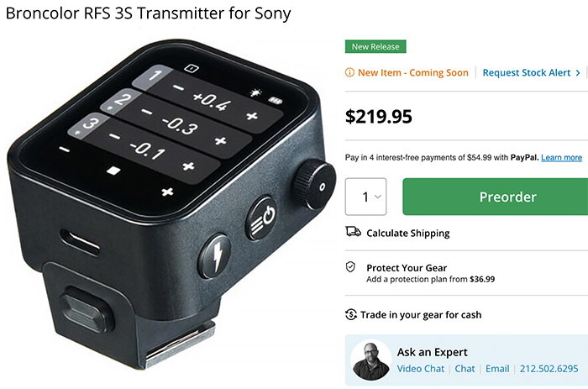Viewport: 588px width, 389px height.
Task: Click the 212.502.6295 phone number
Action: pos(549,369)
